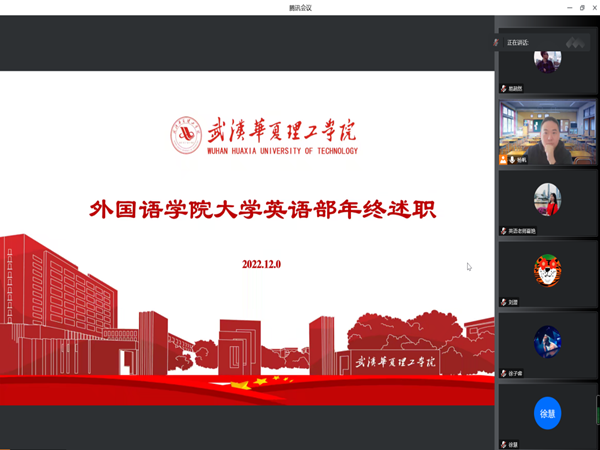Screen dimensions: 600x450
Task: Select the top participant's purple-clothed avatar
Action: 548,60
